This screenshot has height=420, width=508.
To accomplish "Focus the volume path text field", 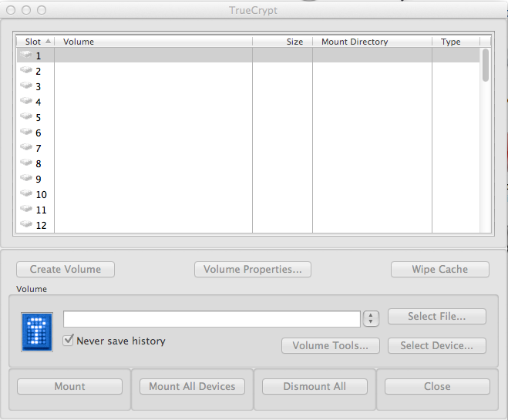I will click(x=211, y=319).
